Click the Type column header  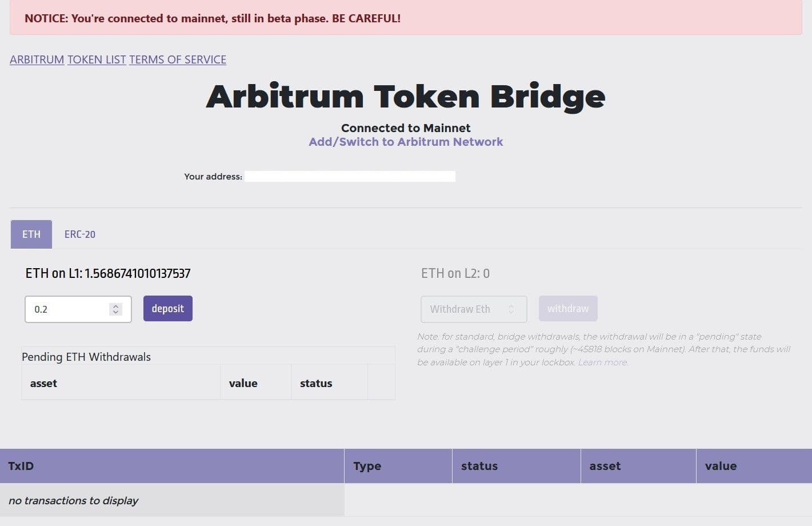(x=367, y=466)
